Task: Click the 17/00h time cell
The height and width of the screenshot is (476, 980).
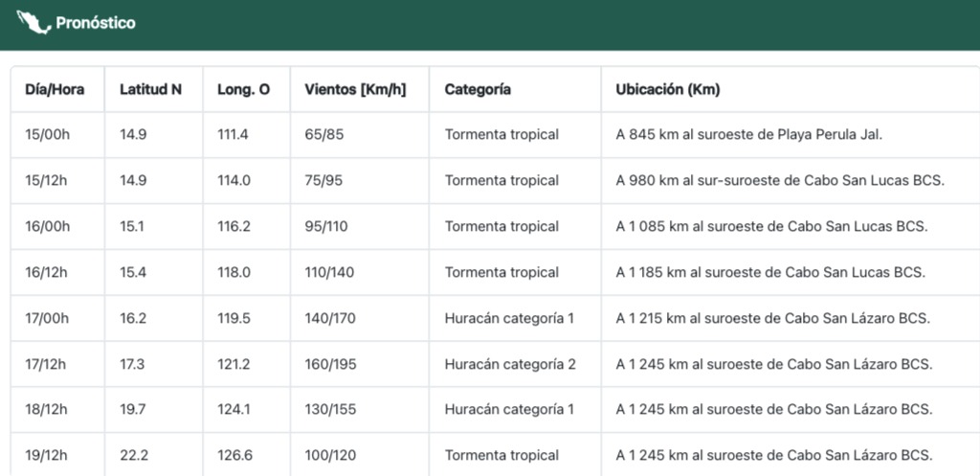Action: 48,318
